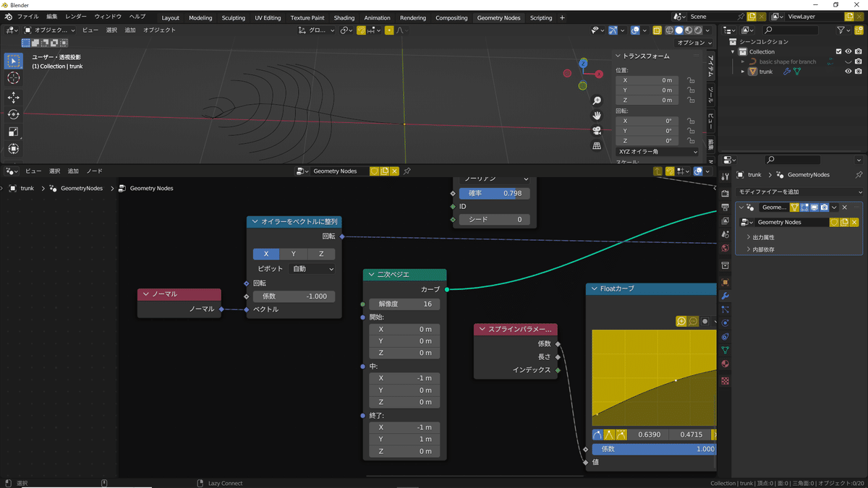Open the Object Data properties tab icon
The width and height of the screenshot is (868, 488).
(x=726, y=351)
